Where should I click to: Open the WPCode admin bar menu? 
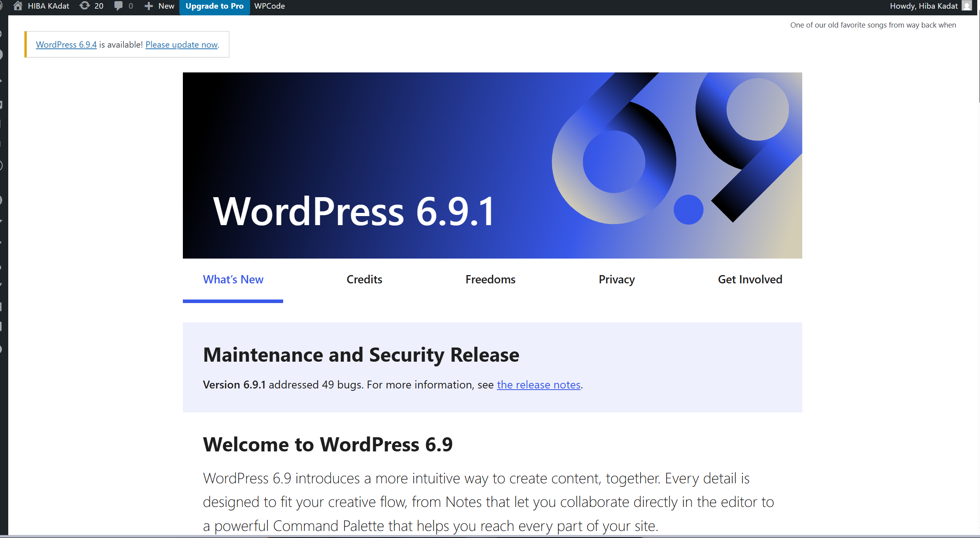pos(269,6)
